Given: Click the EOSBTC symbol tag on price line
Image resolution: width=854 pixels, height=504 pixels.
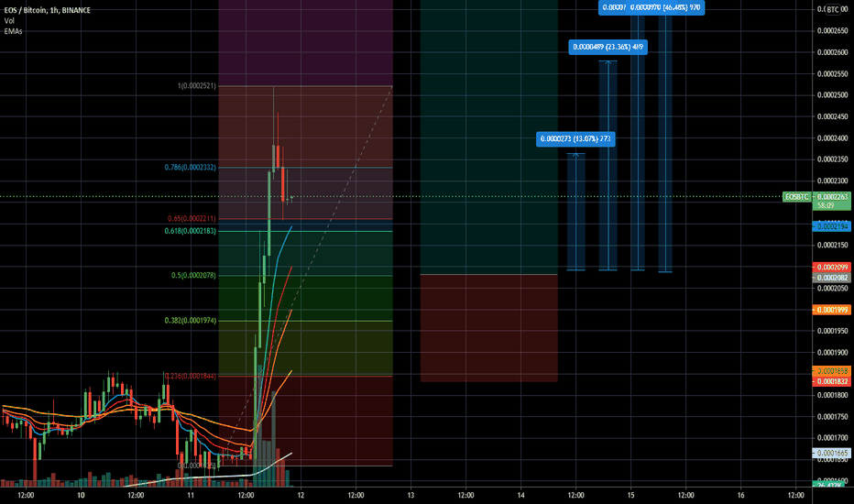Looking at the screenshot, I should 796,197.
